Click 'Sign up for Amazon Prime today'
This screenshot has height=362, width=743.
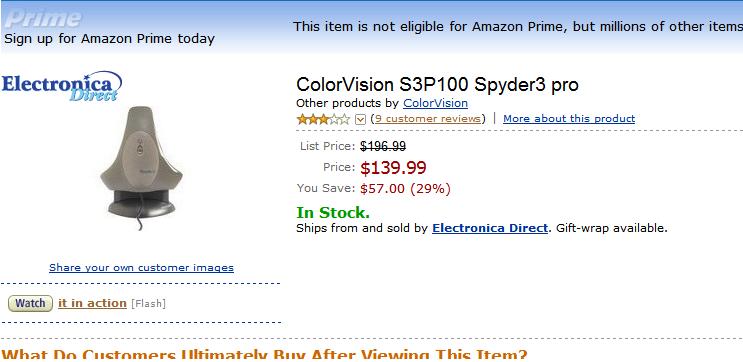[109, 38]
